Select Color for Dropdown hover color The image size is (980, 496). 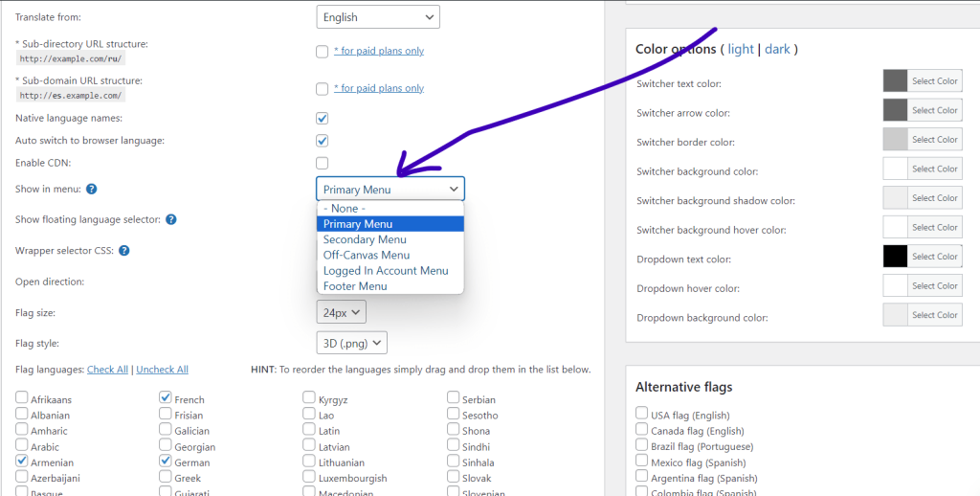[934, 286]
